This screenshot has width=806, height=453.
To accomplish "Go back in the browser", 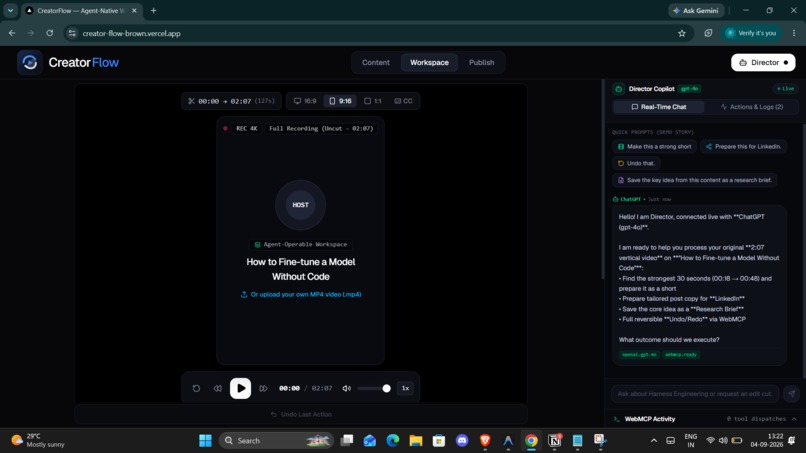I will tap(12, 33).
